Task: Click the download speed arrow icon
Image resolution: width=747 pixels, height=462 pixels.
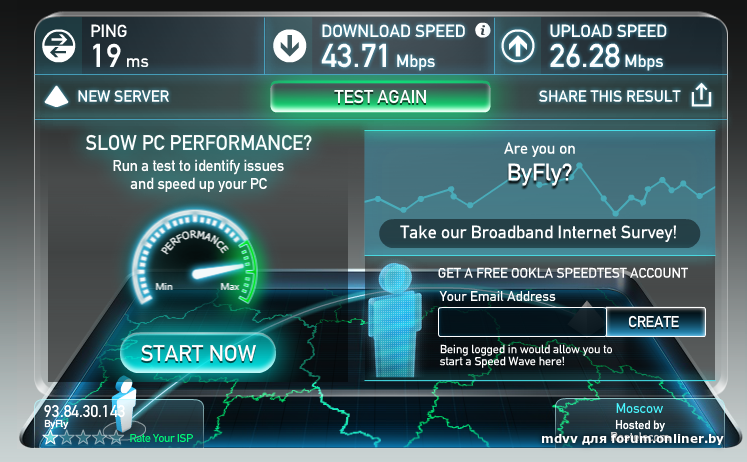Action: [289, 46]
